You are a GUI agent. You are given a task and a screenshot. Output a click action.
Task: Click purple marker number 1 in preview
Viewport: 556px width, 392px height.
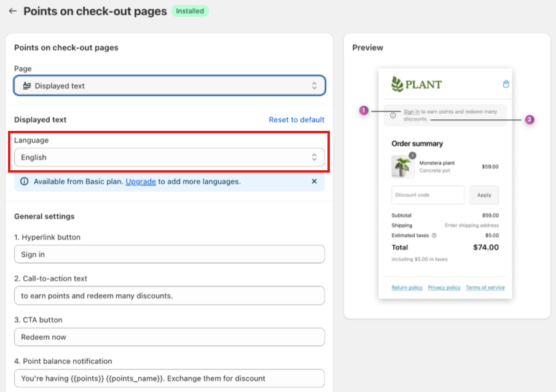[x=364, y=111]
